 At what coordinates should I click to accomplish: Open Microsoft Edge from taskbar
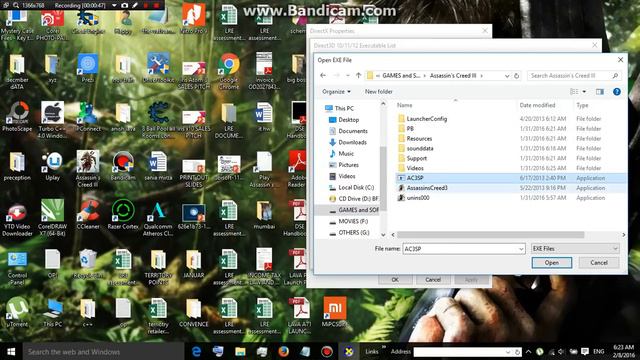(196, 351)
